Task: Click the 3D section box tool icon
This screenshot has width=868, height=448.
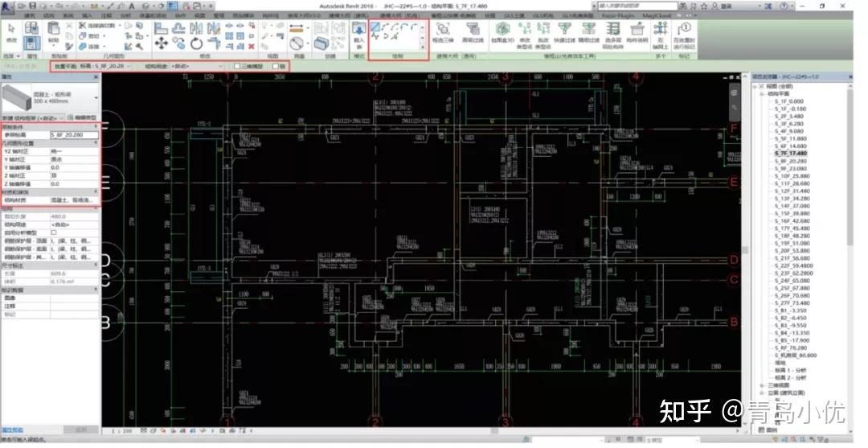Action: click(x=502, y=32)
